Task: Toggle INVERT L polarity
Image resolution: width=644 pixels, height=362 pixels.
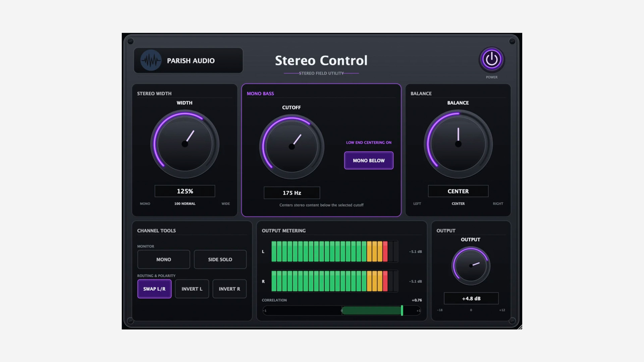Action: [192, 289]
